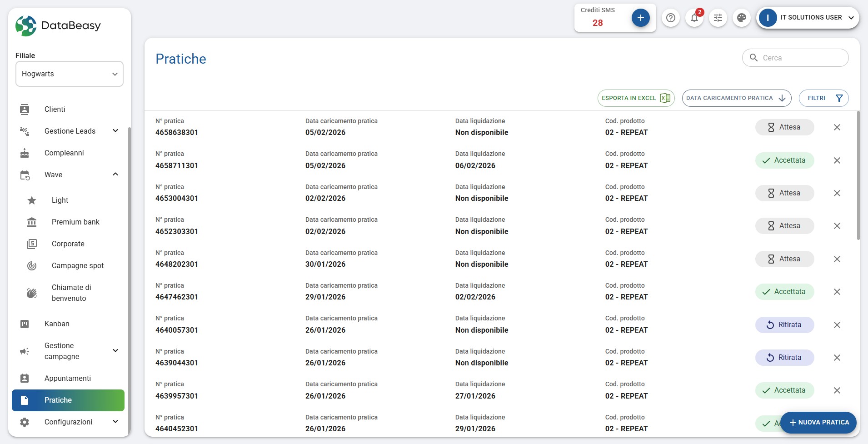This screenshot has width=868, height=444.
Task: Delete pratica 4658638301 using the X icon
Action: pyautogui.click(x=837, y=127)
